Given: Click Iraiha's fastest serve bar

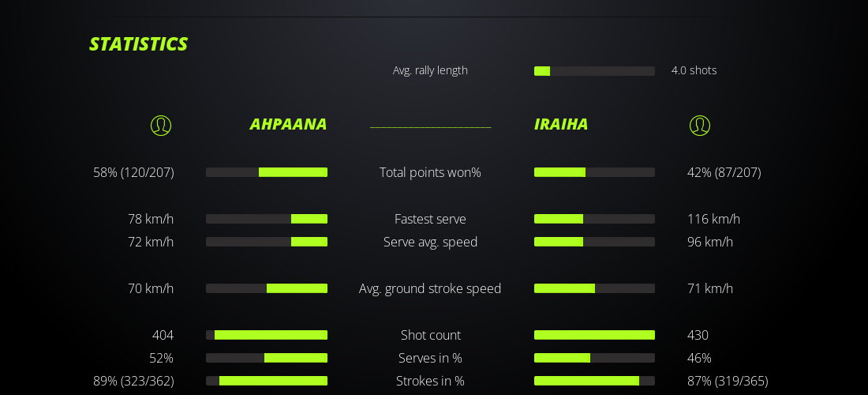Looking at the screenshot, I should [x=594, y=219].
